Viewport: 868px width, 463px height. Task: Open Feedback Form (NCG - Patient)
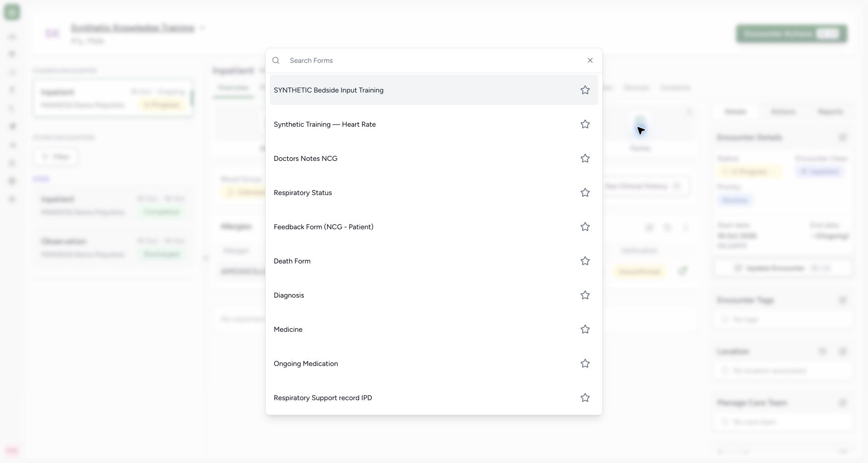(434, 227)
